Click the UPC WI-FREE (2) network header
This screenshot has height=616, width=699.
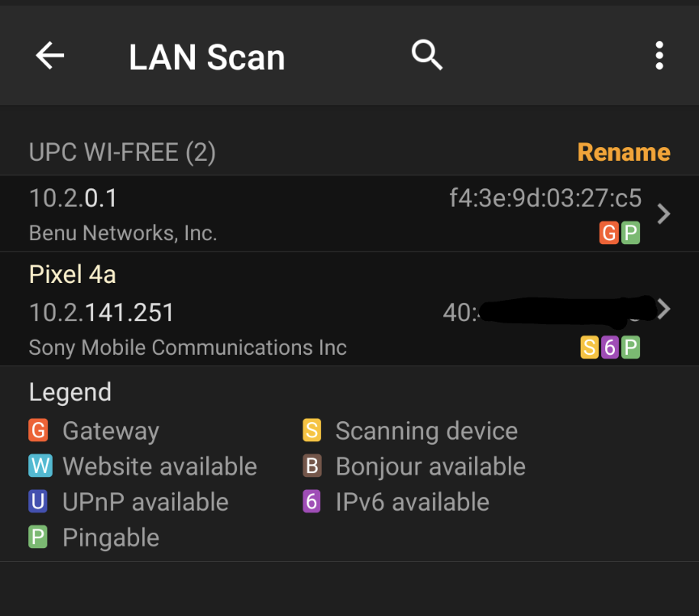pos(122,152)
